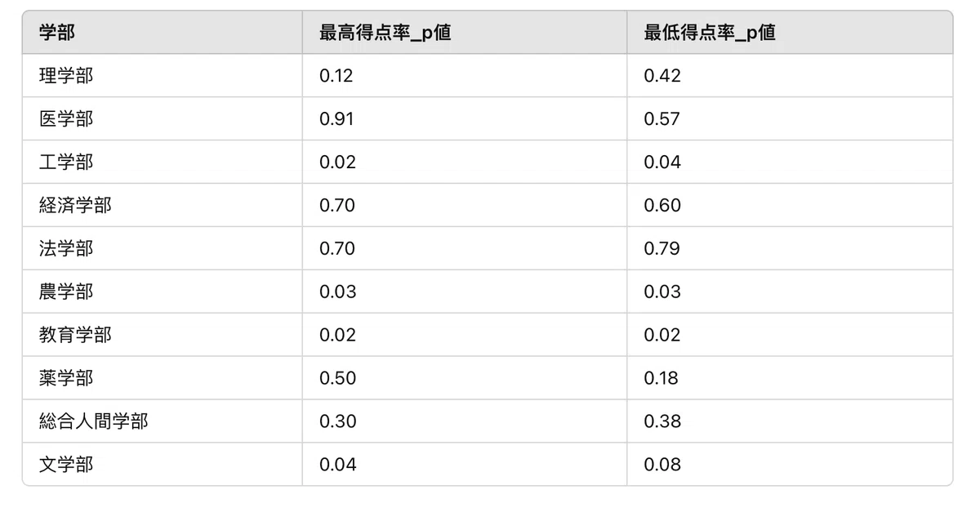The height and width of the screenshot is (508, 980).
Task: Click the 0.91 value for 医学部
Action: 336,119
